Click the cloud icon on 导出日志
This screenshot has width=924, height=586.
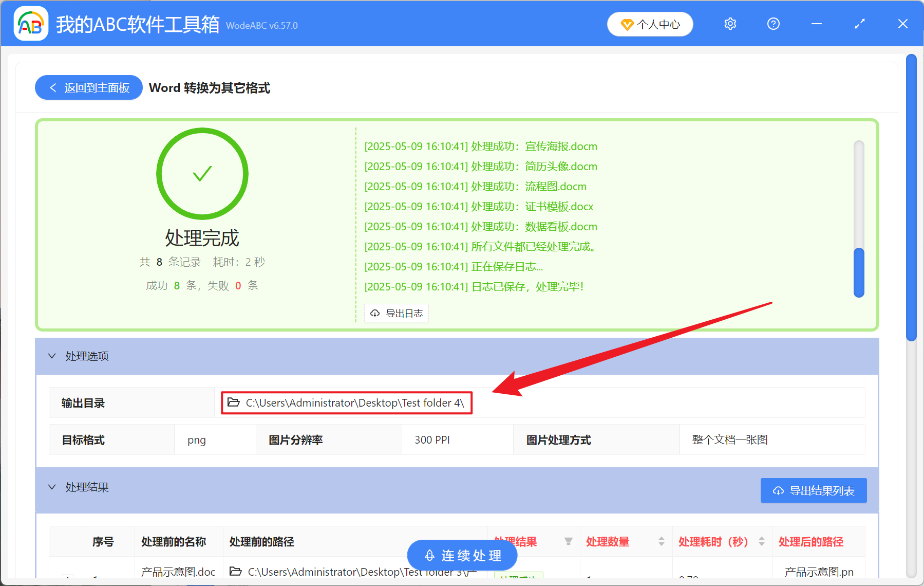[374, 313]
